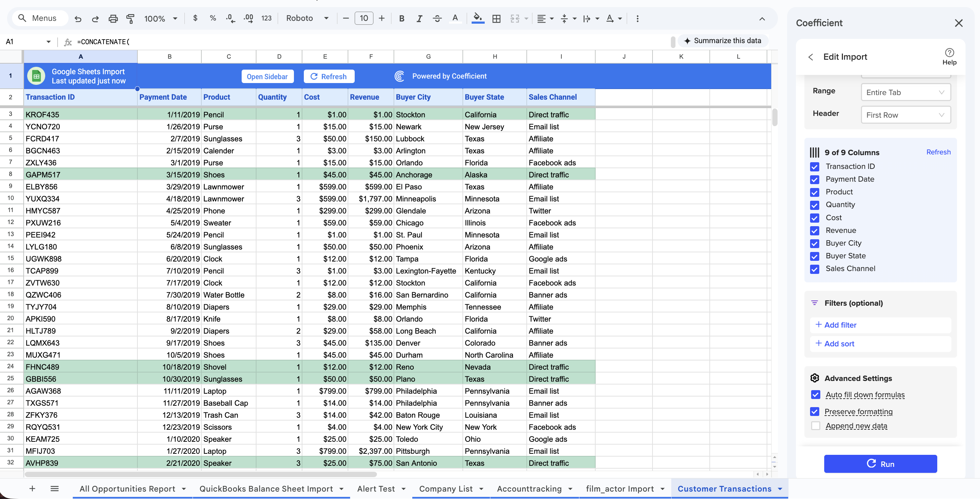
Task: Toggle bold formatting
Action: pos(401,18)
